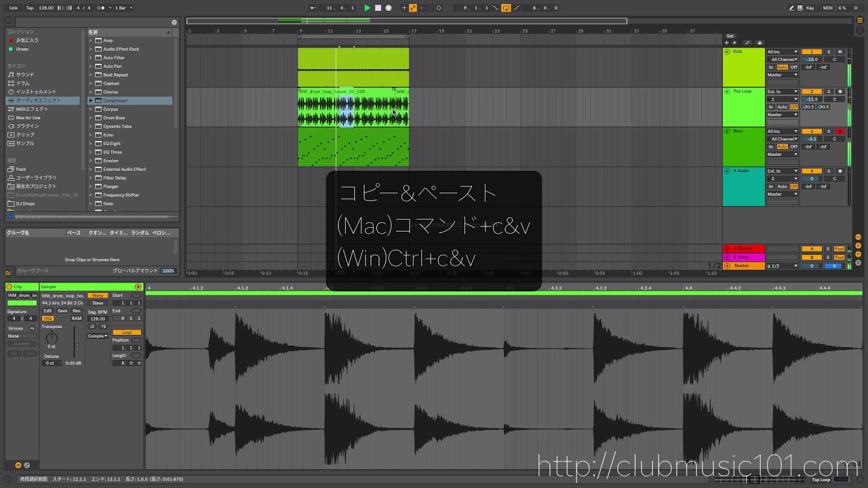
Task: Click the Draw Mode pencil icon
Action: click(792, 8)
